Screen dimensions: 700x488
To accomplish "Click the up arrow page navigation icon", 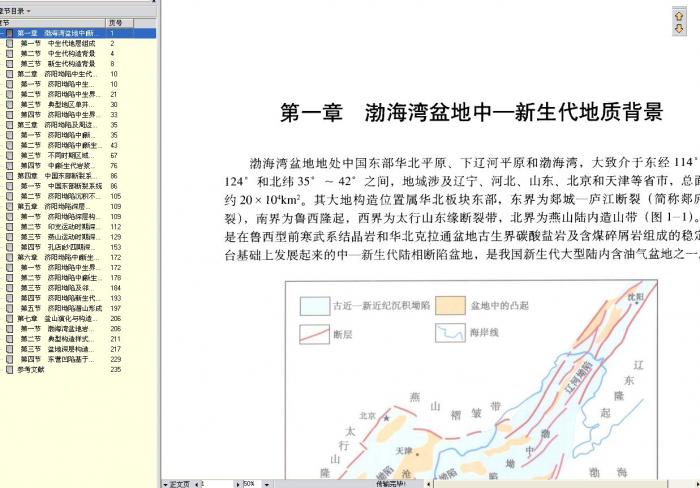I will (x=679, y=17).
